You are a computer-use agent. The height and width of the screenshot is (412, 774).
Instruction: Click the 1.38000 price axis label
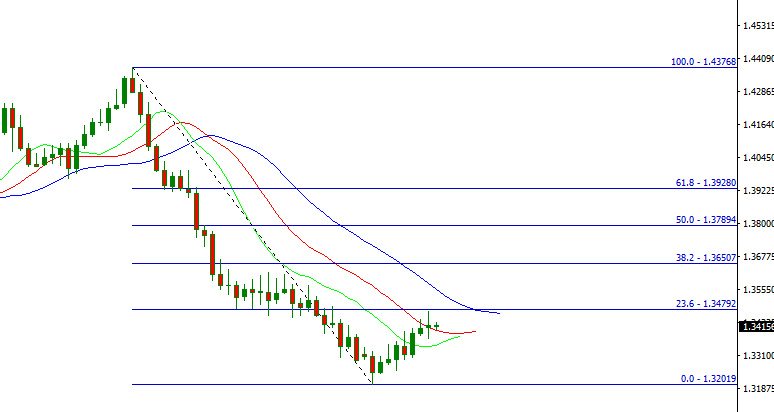click(755, 223)
